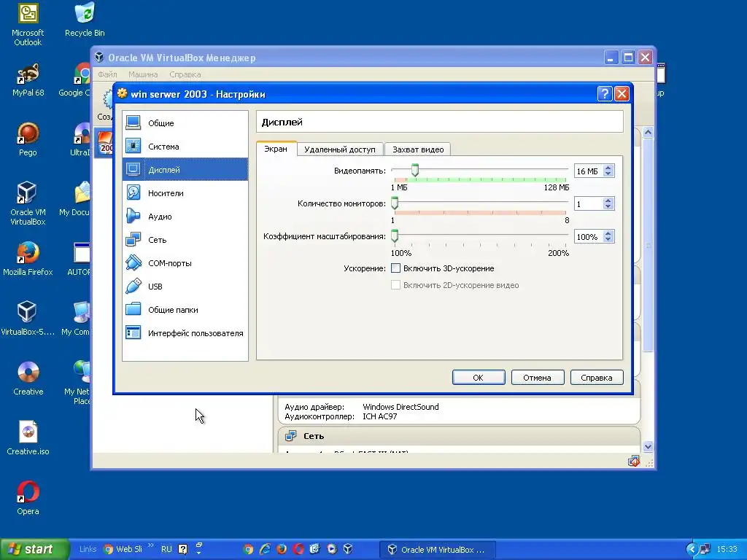This screenshot has height=560, width=747.
Task: Open the Машина menu in VirtualBox Manager
Action: [143, 74]
